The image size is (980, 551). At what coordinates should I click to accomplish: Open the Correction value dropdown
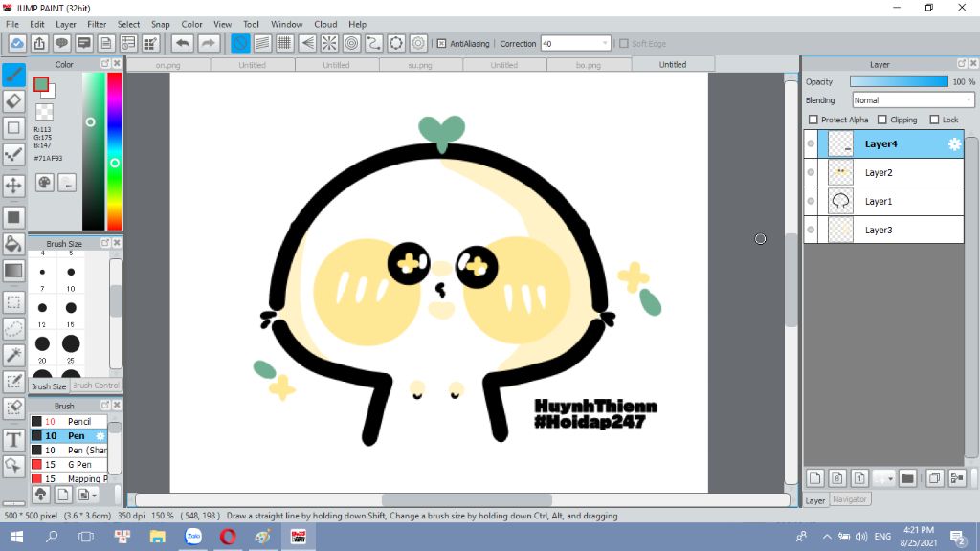[575, 44]
